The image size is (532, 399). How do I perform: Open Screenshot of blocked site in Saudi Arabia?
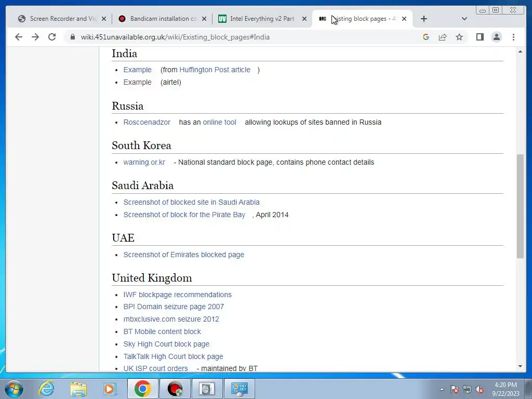click(191, 202)
